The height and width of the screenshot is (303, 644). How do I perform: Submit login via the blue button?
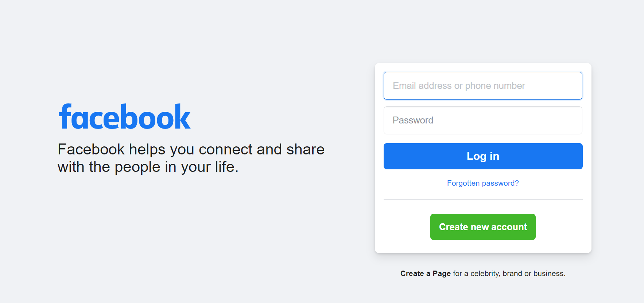click(483, 156)
